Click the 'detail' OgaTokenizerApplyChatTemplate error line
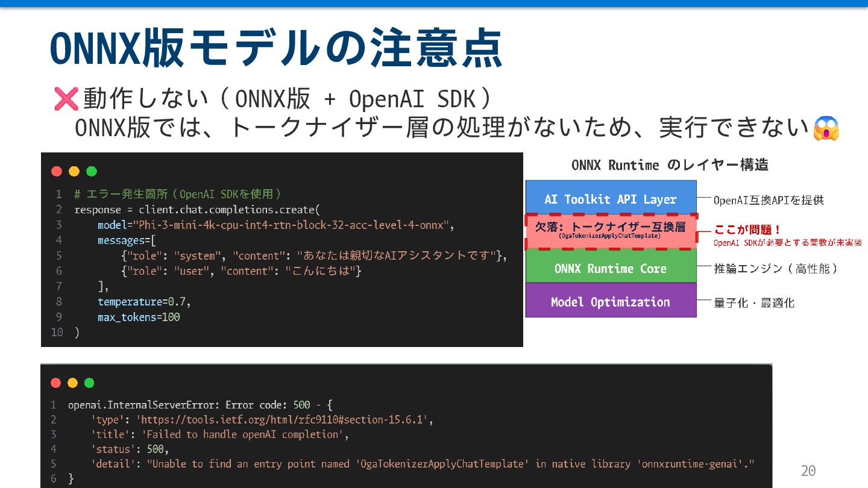 (423, 464)
